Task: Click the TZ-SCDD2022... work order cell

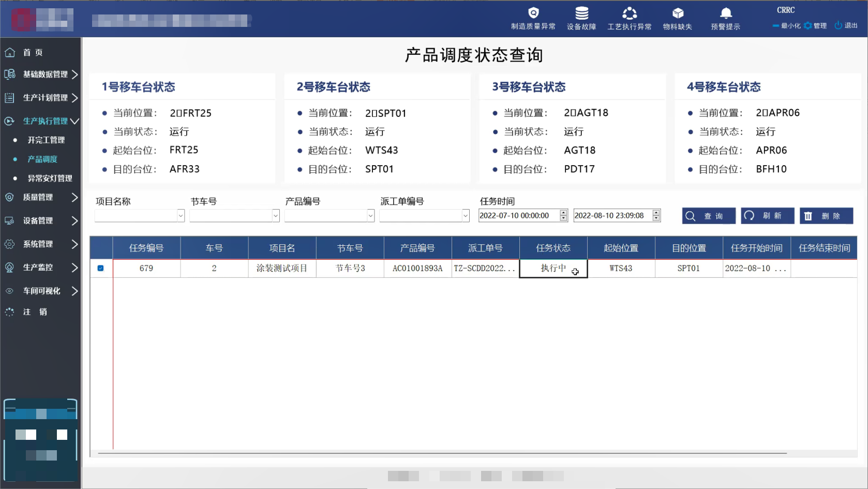Action: 485,268
